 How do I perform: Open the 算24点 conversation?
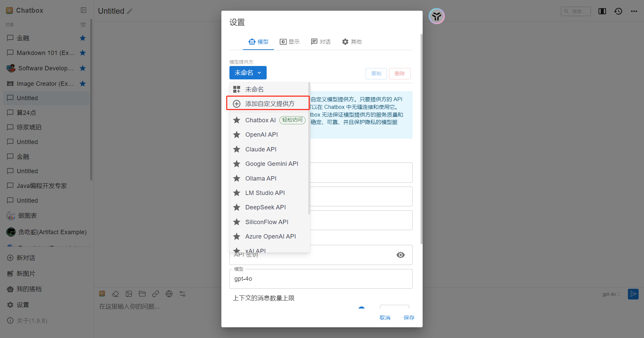coord(46,113)
